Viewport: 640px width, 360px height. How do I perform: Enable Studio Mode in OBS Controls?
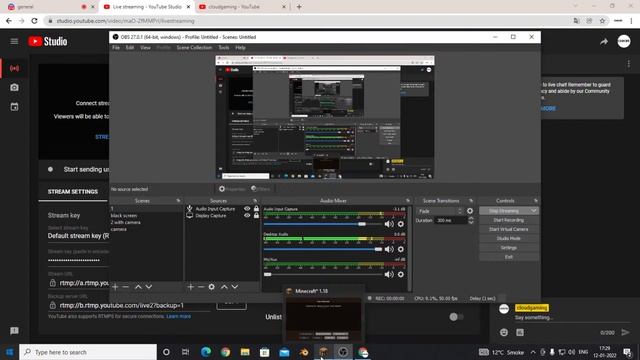click(x=509, y=238)
